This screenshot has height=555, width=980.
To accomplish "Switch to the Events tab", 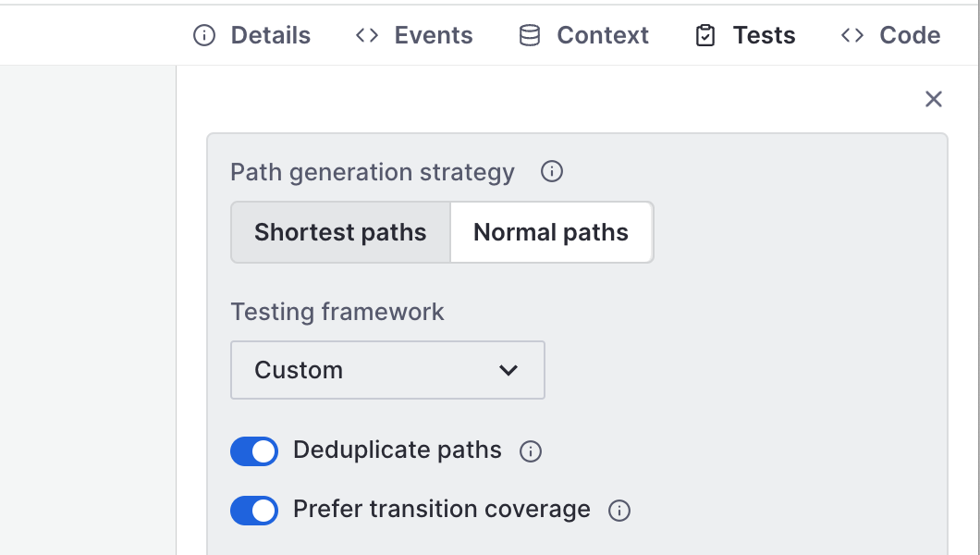I will 433,35.
